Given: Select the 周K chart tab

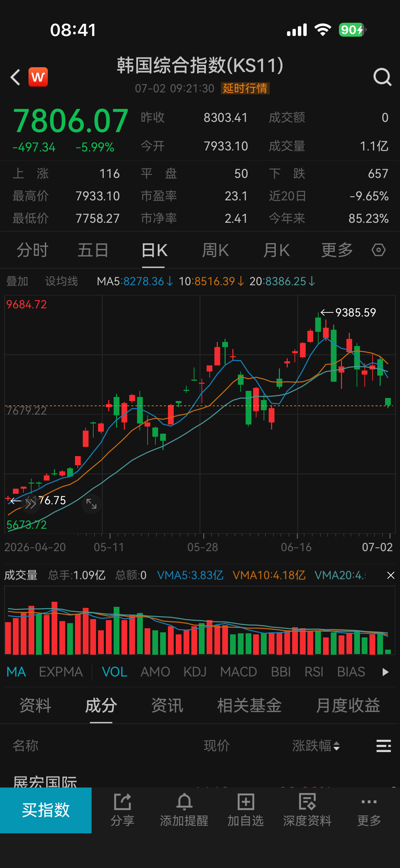Looking at the screenshot, I should (215, 250).
